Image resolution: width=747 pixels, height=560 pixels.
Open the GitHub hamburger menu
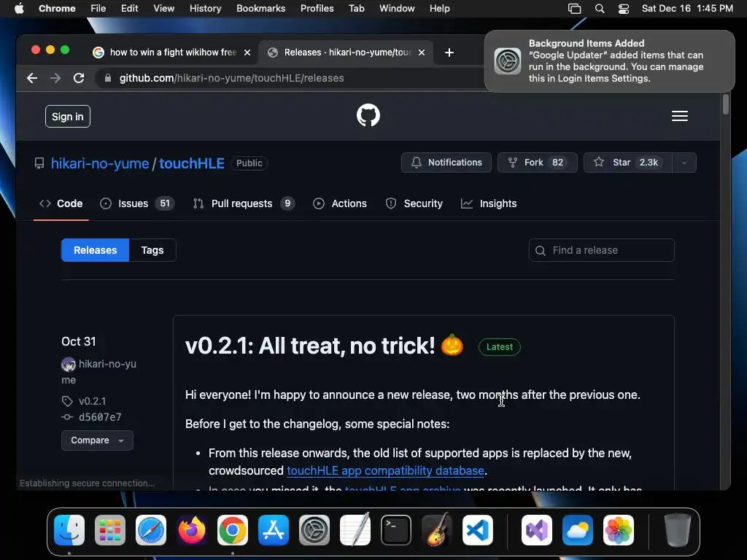[x=679, y=116]
